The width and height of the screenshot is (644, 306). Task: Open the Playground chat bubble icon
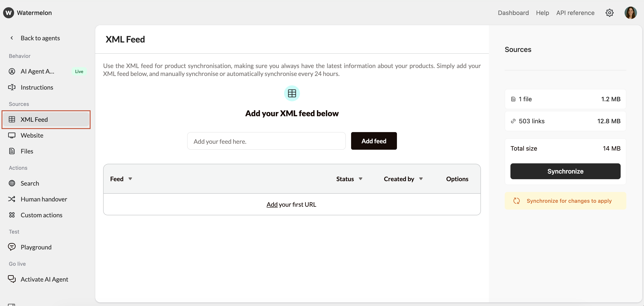[12, 247]
